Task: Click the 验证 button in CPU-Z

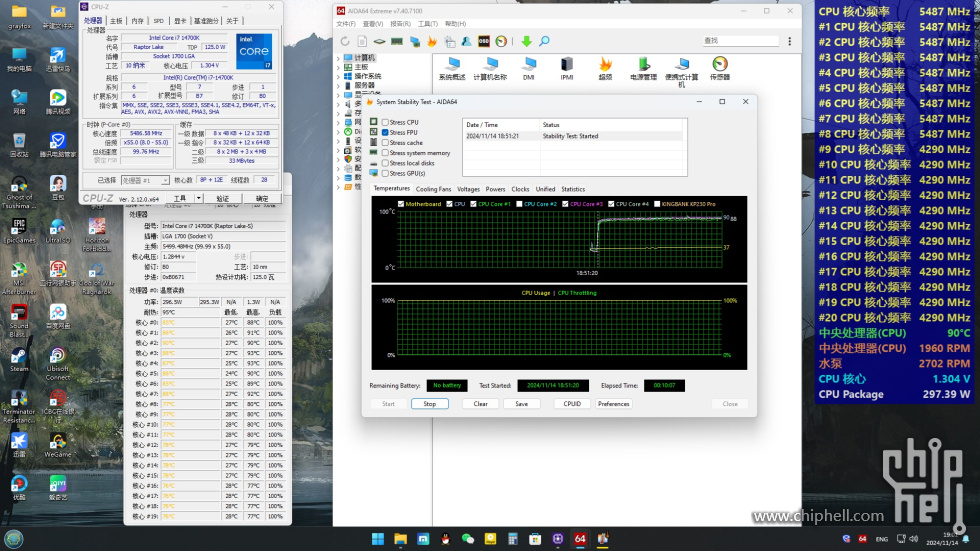Action: point(223,198)
